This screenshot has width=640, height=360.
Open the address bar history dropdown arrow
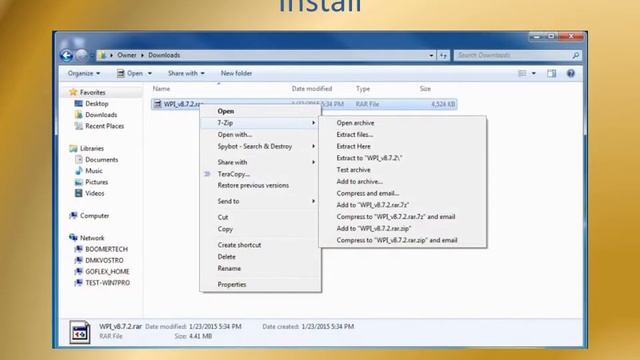[431, 55]
